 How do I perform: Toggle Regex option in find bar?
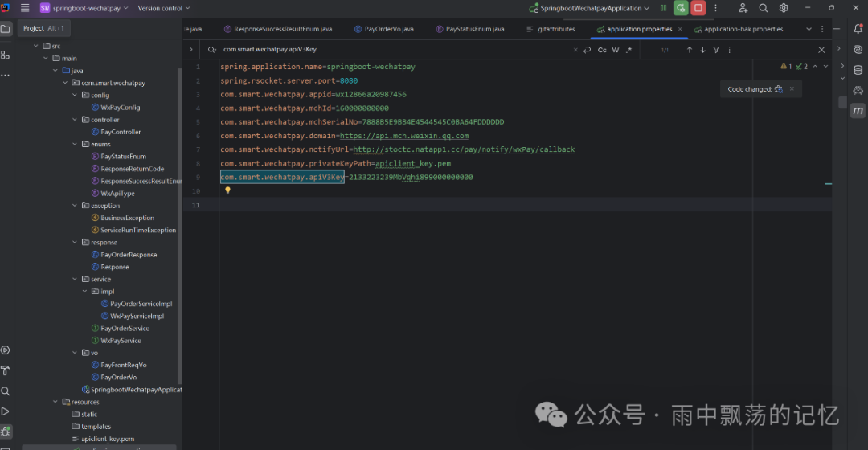pos(628,50)
